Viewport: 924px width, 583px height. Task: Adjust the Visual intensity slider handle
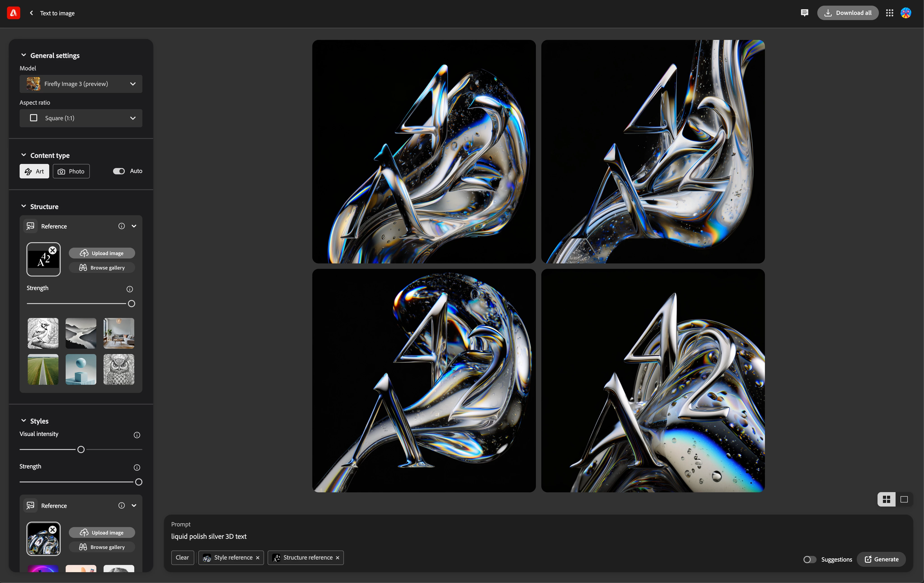coord(81,449)
